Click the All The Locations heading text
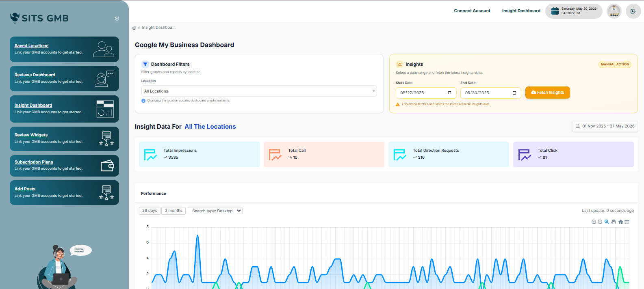This screenshot has width=644, height=289. pyautogui.click(x=210, y=127)
